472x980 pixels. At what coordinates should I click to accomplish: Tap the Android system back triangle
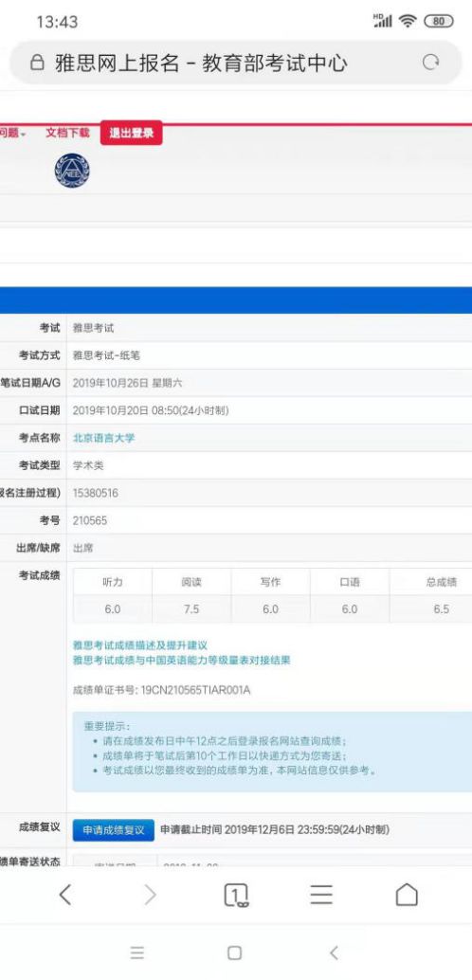coord(334,953)
